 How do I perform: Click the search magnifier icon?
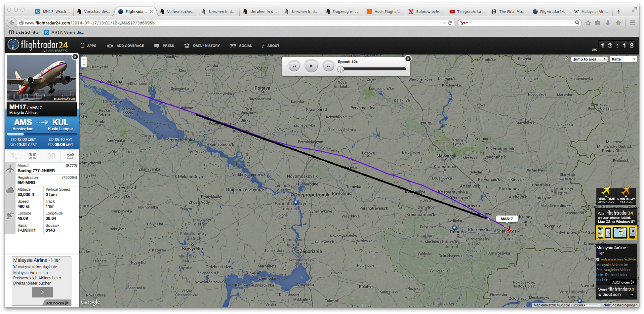click(x=577, y=23)
